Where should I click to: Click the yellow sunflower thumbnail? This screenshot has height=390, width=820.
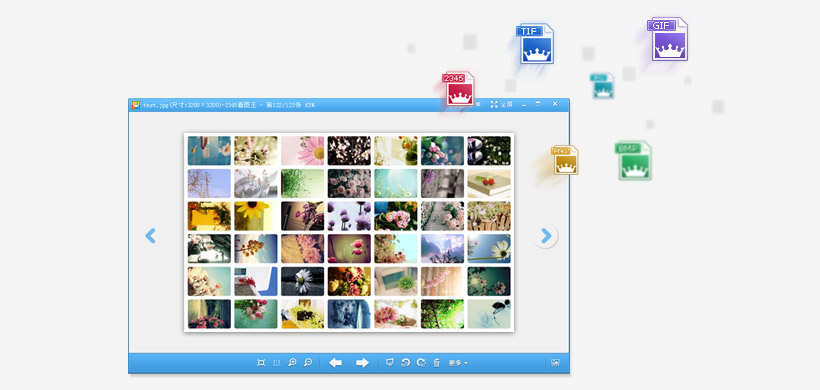click(256, 216)
